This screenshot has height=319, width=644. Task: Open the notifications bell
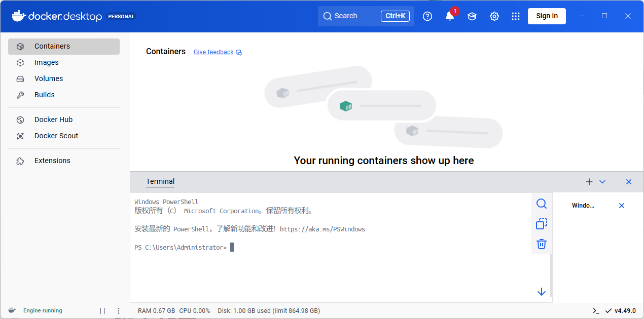pos(450,16)
